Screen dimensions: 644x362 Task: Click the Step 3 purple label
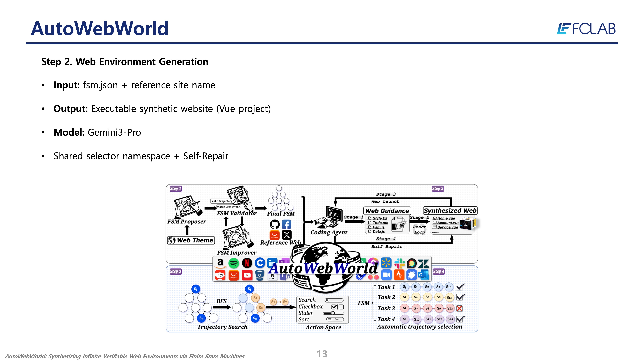point(175,271)
